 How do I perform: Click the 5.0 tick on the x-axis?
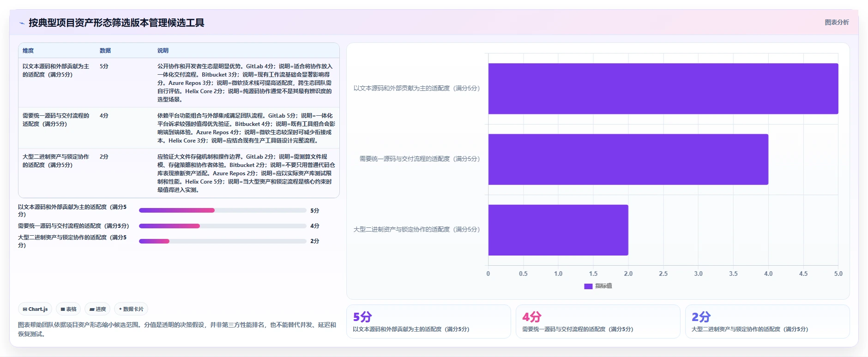pos(838,274)
